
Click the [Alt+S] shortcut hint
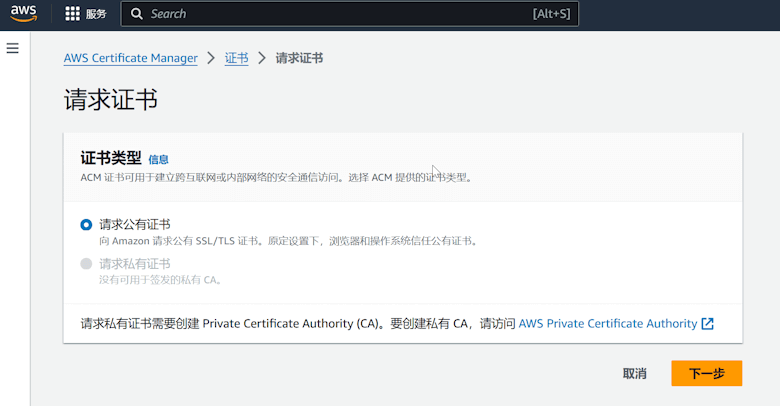tap(552, 14)
